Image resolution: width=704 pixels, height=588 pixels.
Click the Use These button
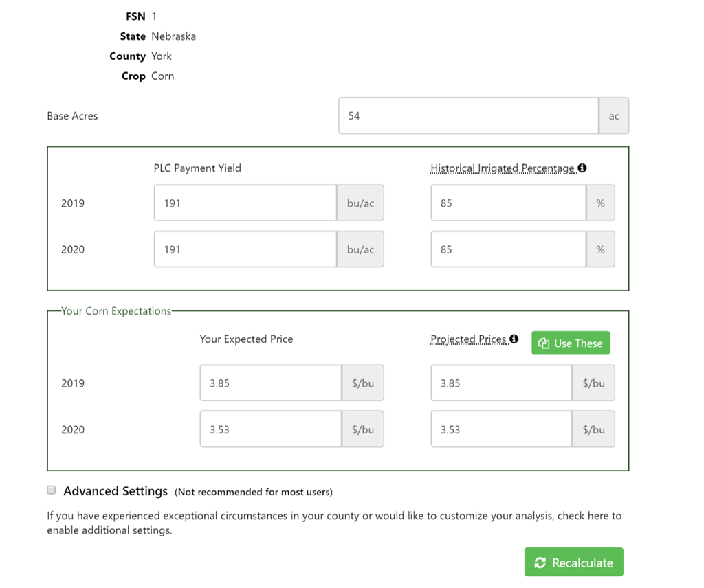(x=571, y=343)
